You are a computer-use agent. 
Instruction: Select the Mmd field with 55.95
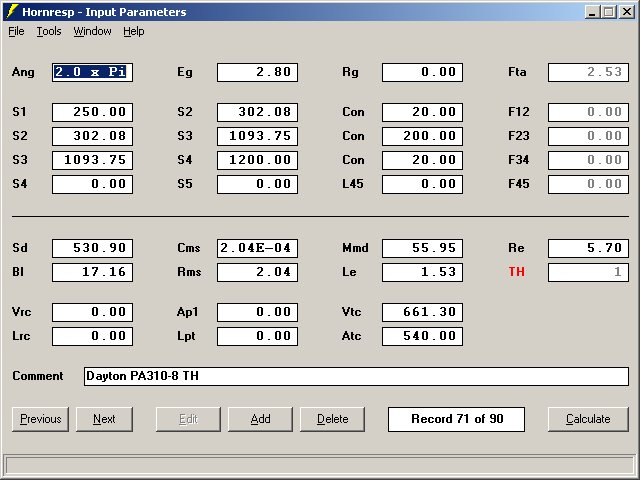coord(422,248)
